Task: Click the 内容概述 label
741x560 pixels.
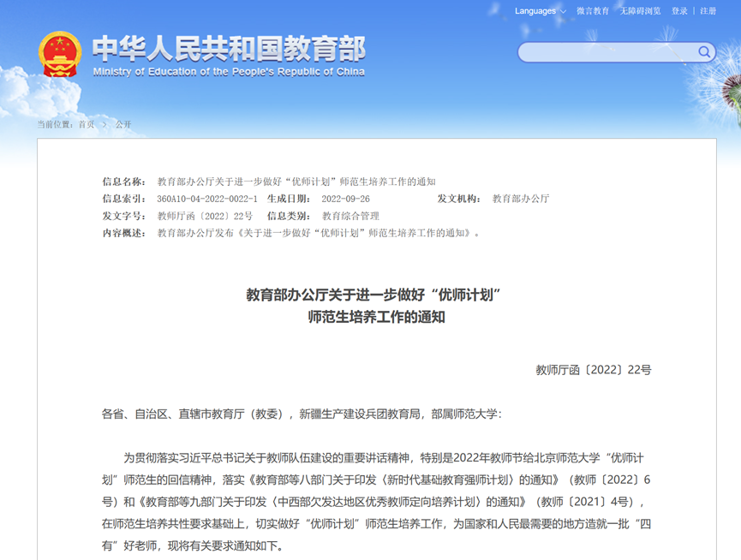Action: [124, 233]
